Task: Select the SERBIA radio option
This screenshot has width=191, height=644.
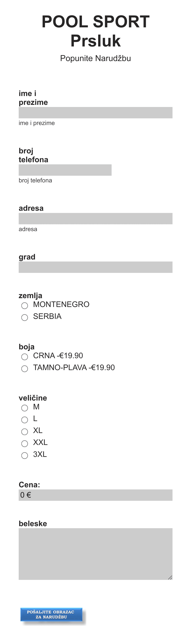Action: [x=24, y=317]
